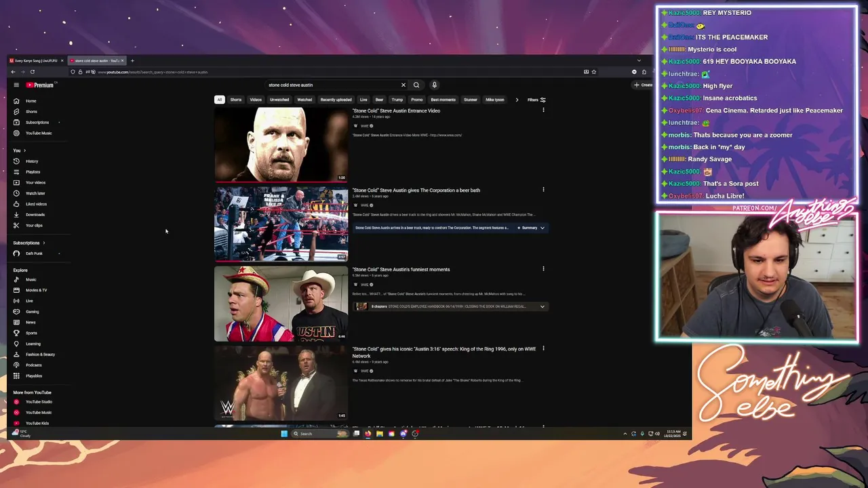
Task: Expand the 8 chapters dropdown
Action: 542,306
